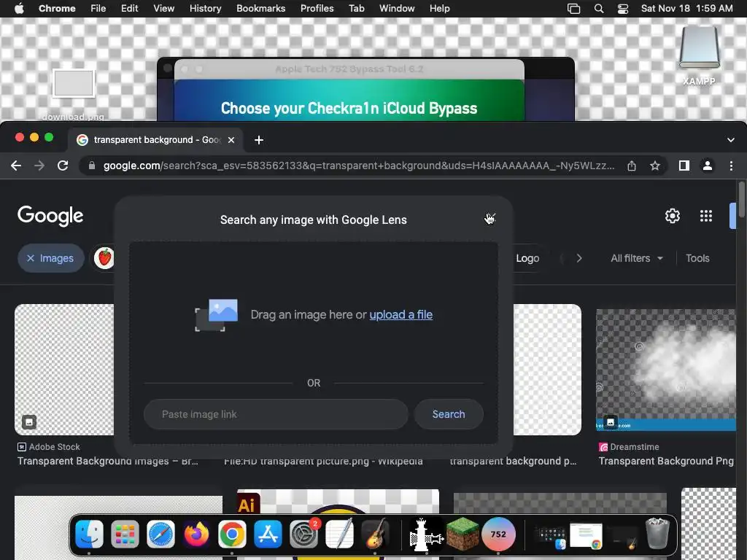Select the strawberry filter chip
The height and width of the screenshot is (560, 747).
(104, 258)
